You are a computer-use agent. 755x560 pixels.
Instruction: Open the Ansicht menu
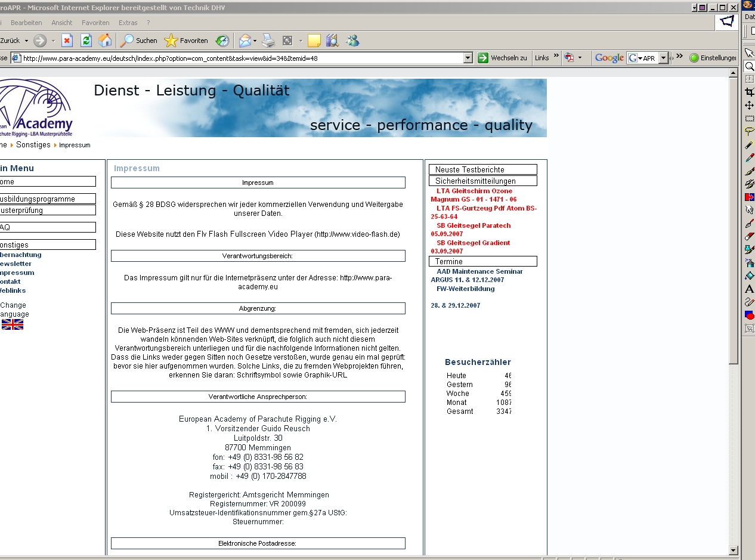pyautogui.click(x=62, y=23)
